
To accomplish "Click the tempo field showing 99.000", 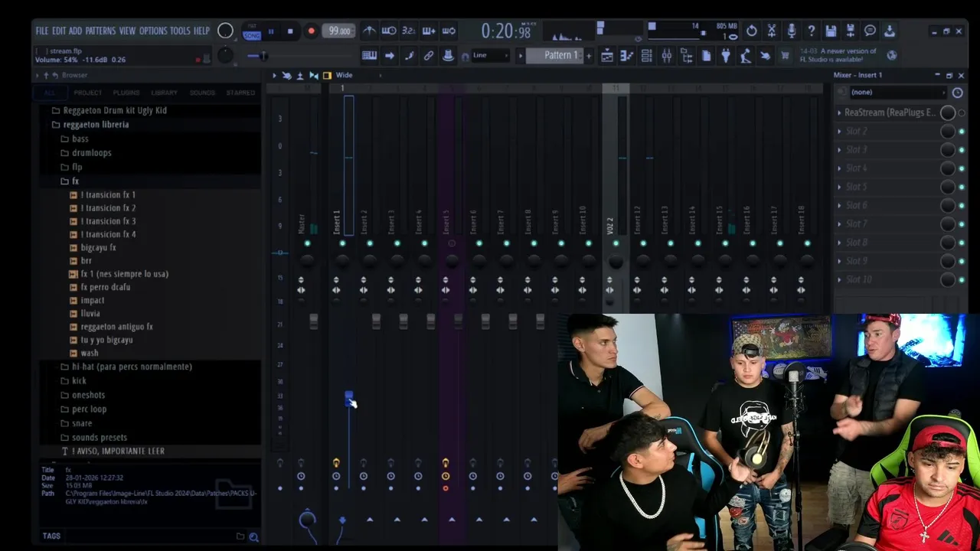I will tap(339, 31).
